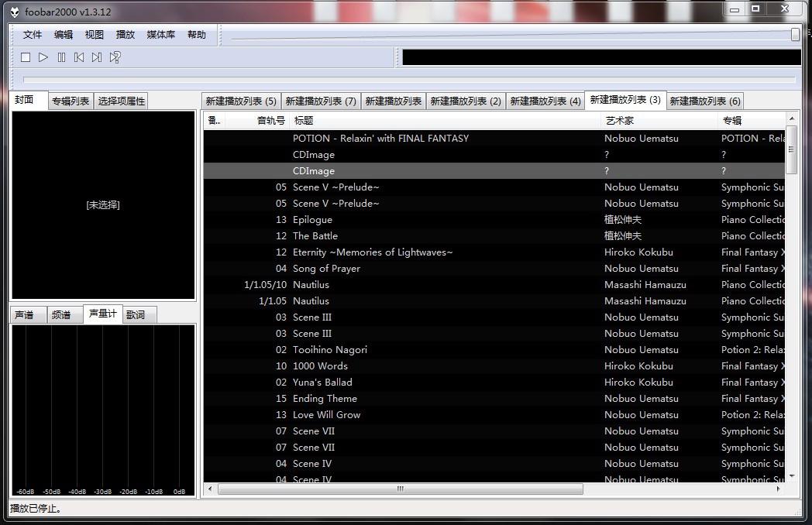This screenshot has width=812, height=525.
Task: Open the 视图 menu
Action: click(95, 35)
